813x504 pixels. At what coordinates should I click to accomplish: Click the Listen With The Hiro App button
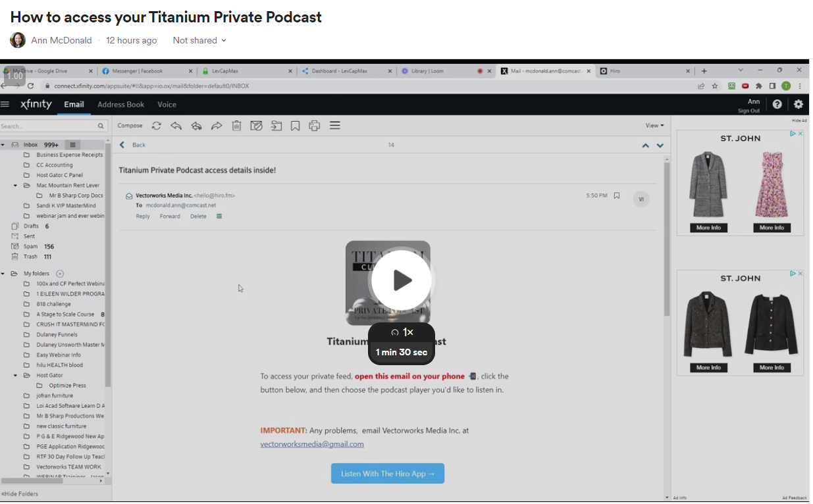(x=388, y=474)
